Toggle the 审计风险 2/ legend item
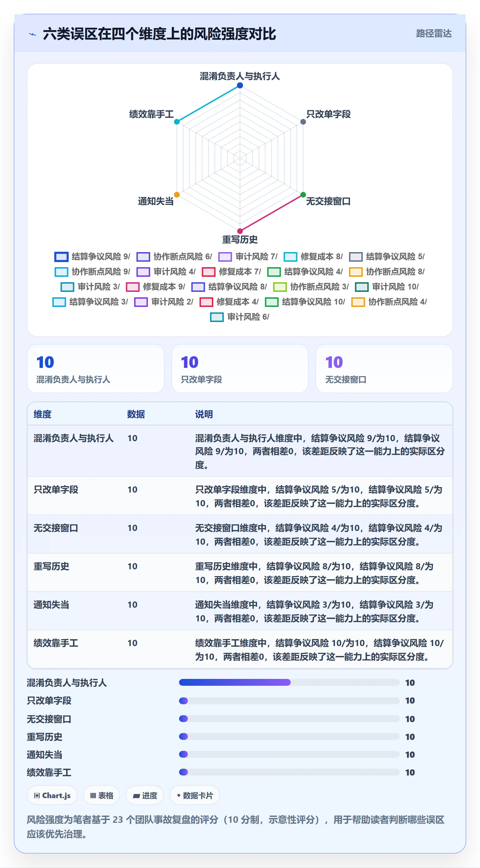 pos(164,302)
